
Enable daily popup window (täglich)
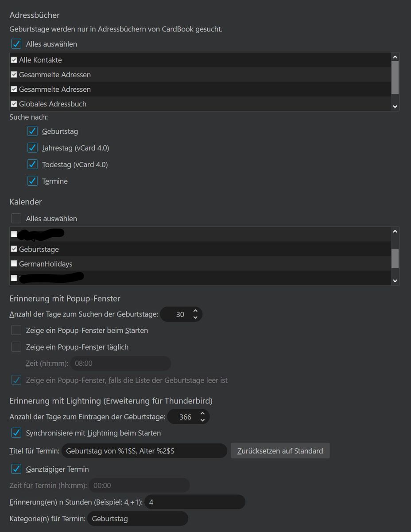[16, 347]
